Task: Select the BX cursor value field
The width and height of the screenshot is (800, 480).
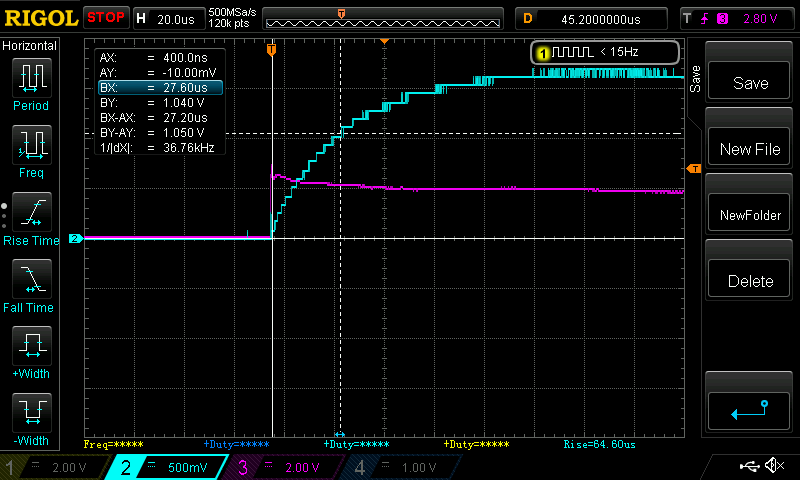Action: point(159,88)
